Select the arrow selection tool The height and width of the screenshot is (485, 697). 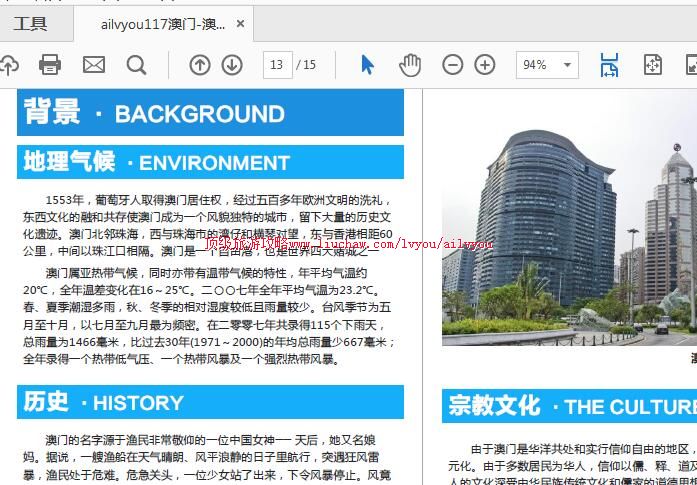367,65
